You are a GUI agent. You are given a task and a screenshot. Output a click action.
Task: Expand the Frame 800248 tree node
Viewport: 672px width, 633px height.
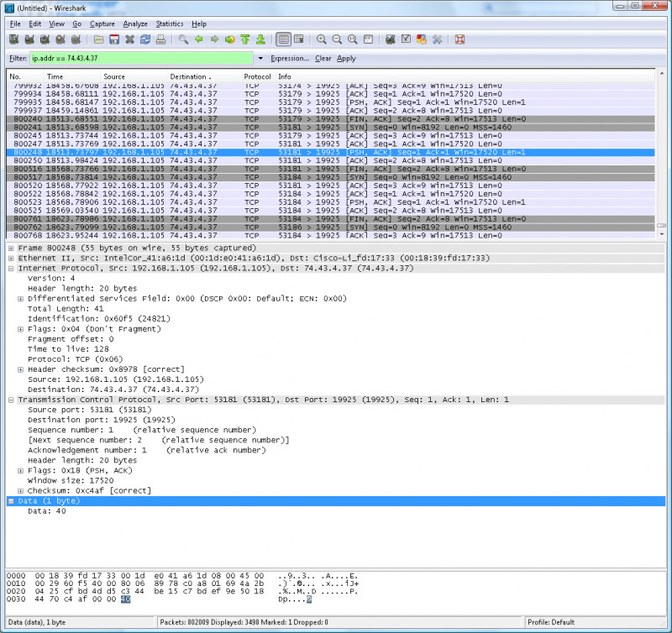[11, 248]
